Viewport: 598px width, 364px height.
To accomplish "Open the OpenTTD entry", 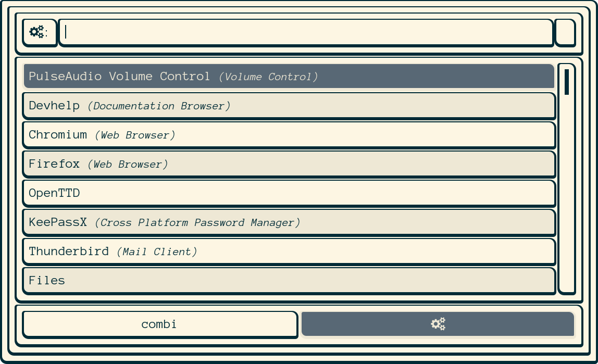I will 54,193.
